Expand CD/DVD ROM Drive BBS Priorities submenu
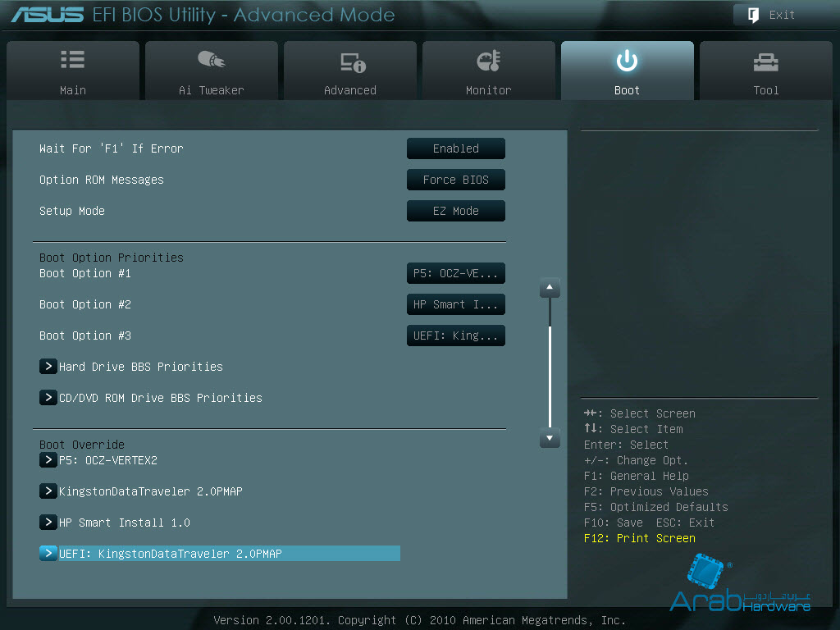Screen dimensions: 840x630 pos(151,398)
